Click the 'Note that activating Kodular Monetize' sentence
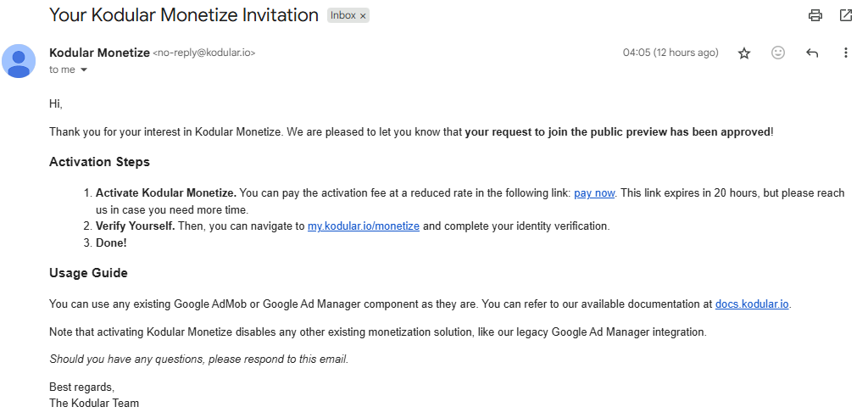Image resolution: width=868 pixels, height=418 pixels. pyautogui.click(x=378, y=332)
